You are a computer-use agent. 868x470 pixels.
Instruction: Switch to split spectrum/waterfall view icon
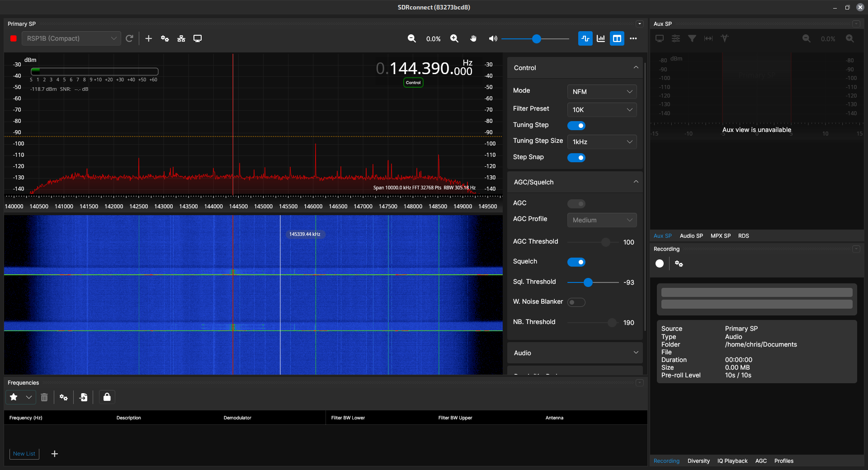tap(617, 38)
